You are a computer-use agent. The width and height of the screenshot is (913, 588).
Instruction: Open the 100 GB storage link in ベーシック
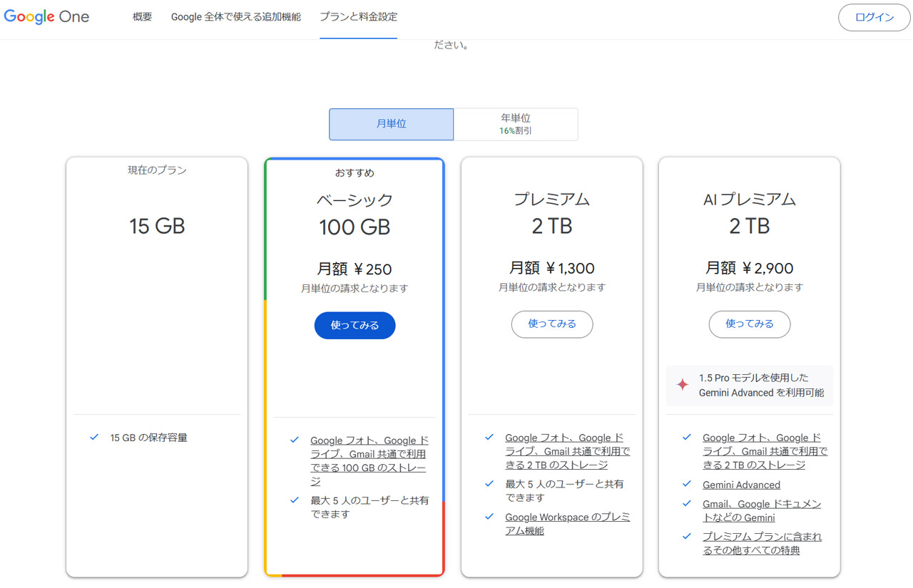(369, 461)
